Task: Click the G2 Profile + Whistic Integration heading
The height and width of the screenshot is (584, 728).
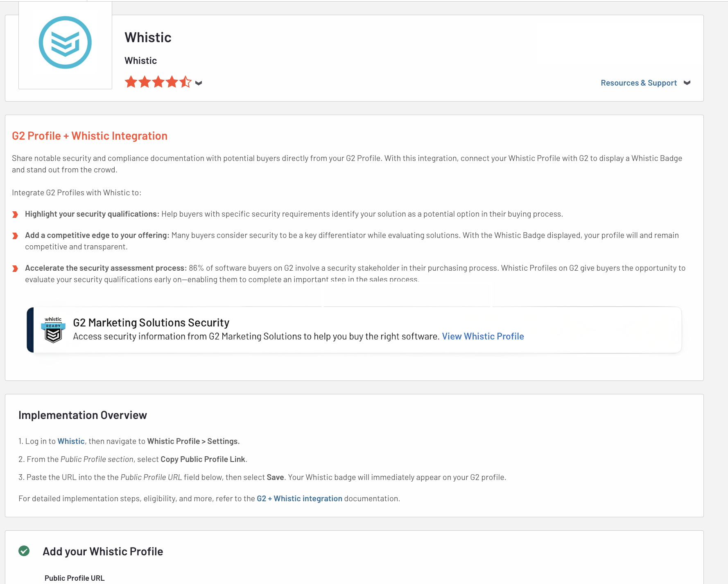Action: [90, 136]
